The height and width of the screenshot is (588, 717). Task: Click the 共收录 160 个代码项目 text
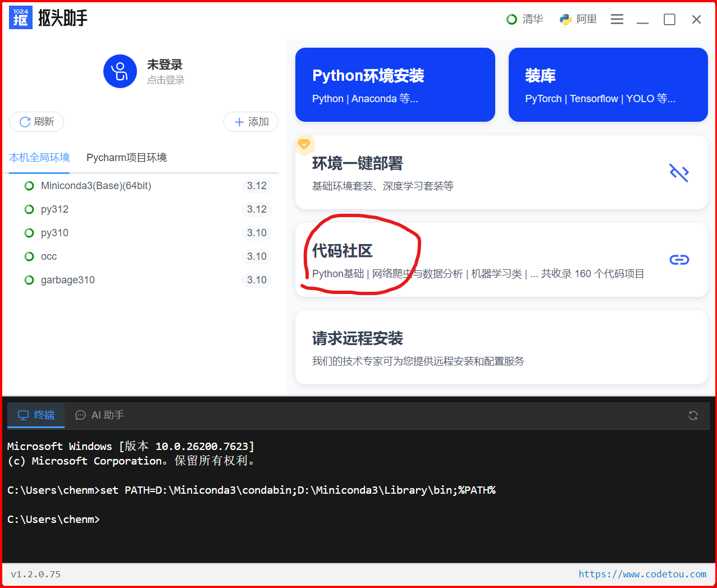click(592, 274)
